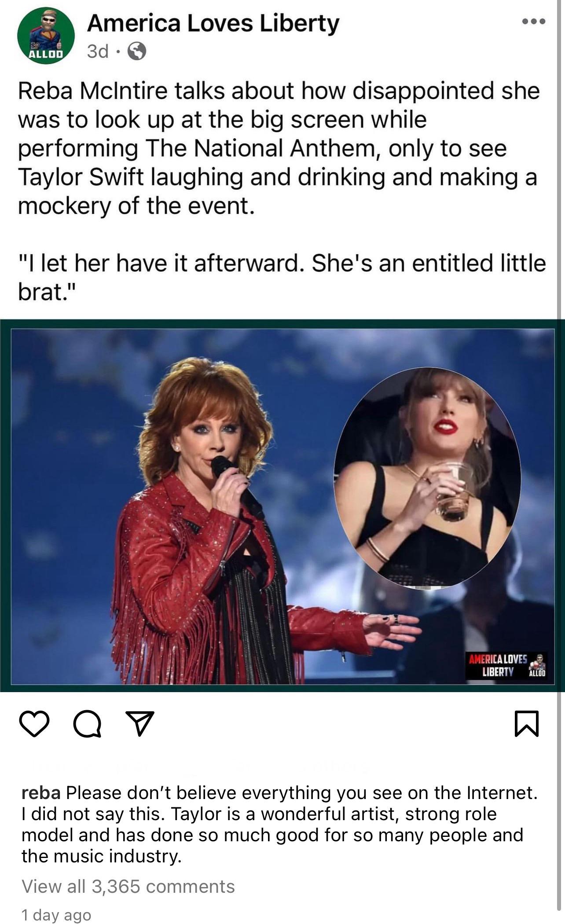Click the '1 day ago' timestamp

(56, 915)
